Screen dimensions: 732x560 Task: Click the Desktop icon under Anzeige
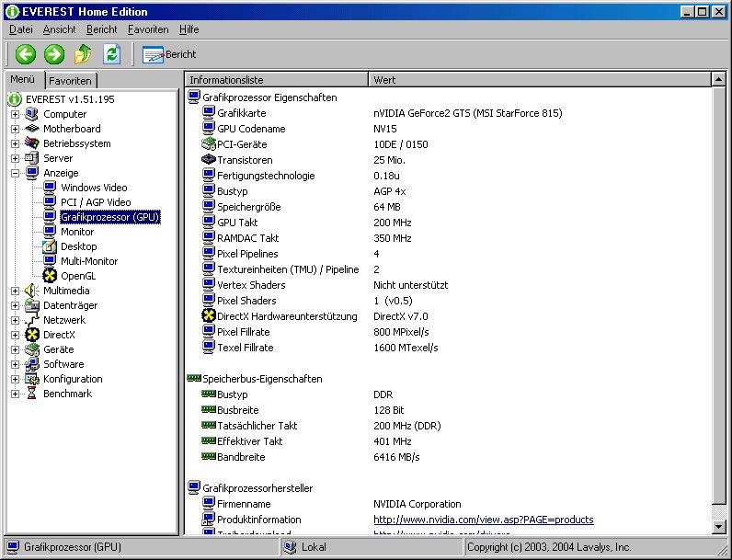tap(50, 246)
